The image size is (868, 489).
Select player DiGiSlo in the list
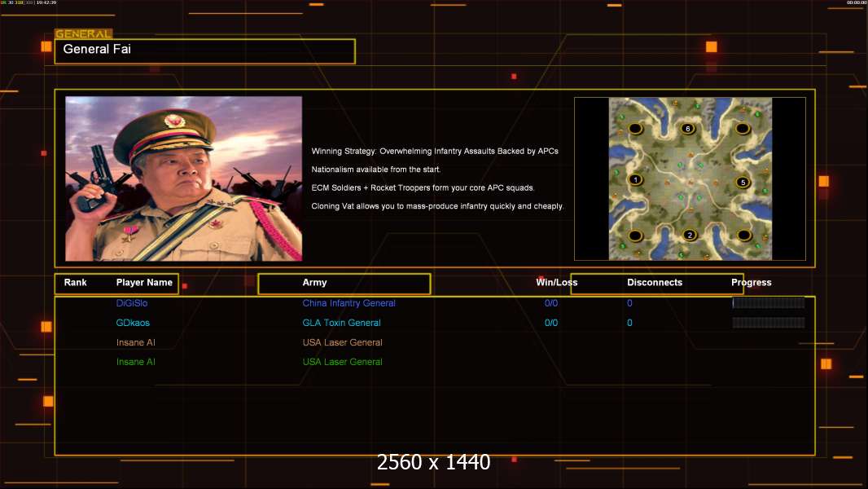pyautogui.click(x=132, y=303)
